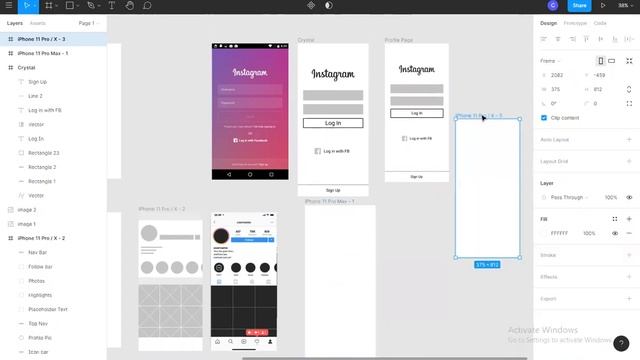Toggle fill visibility eye icon
This screenshot has width=640, height=360.
[x=615, y=233]
